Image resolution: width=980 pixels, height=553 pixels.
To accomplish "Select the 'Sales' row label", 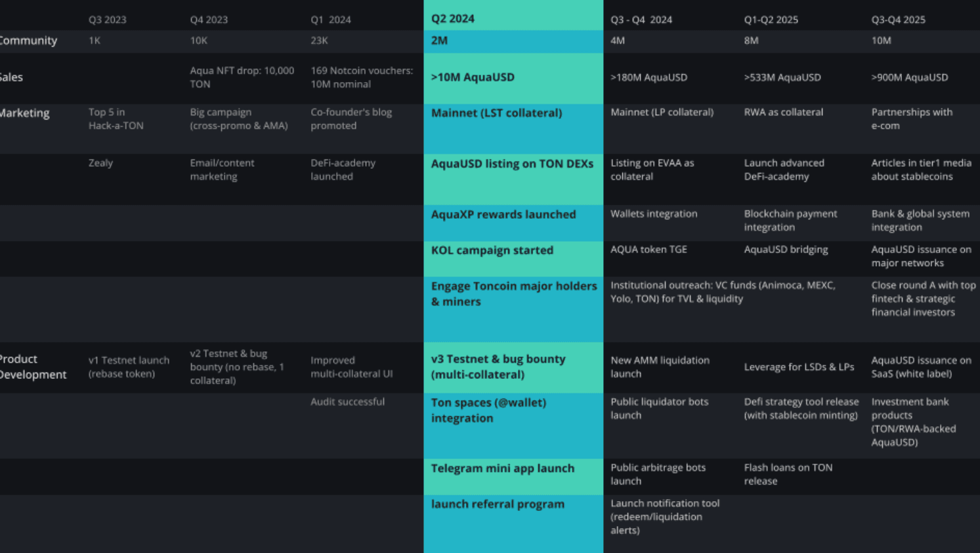I will (x=11, y=77).
